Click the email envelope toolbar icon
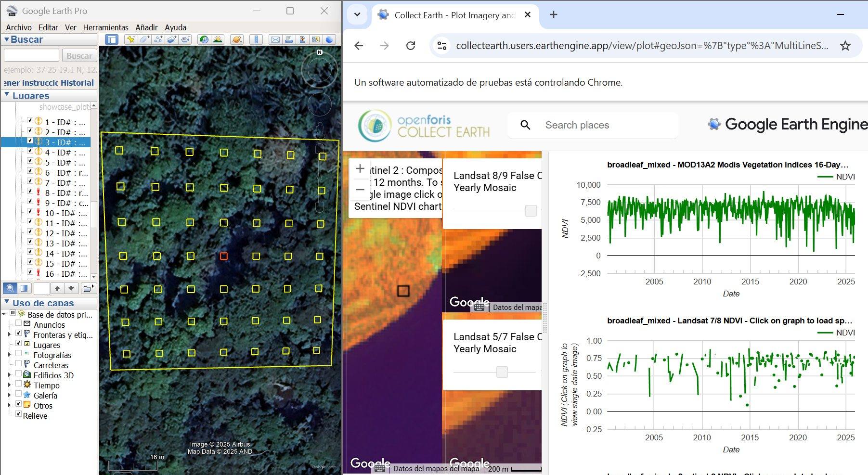 275,39
